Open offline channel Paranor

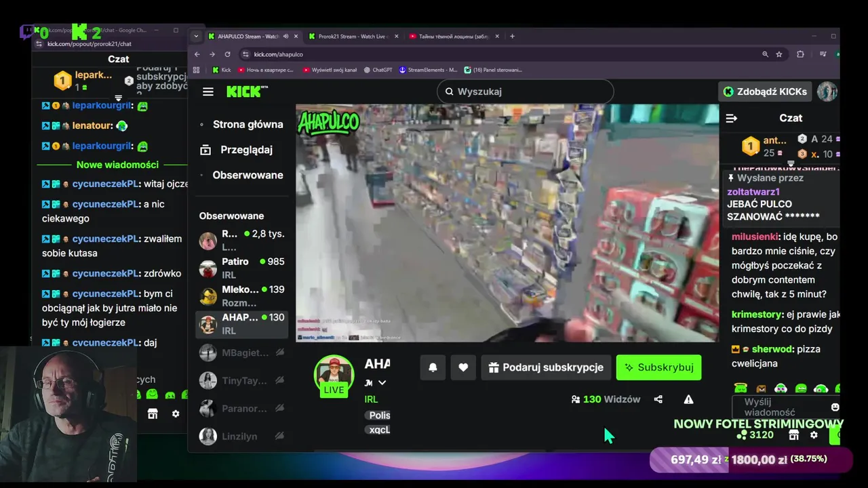(x=241, y=408)
